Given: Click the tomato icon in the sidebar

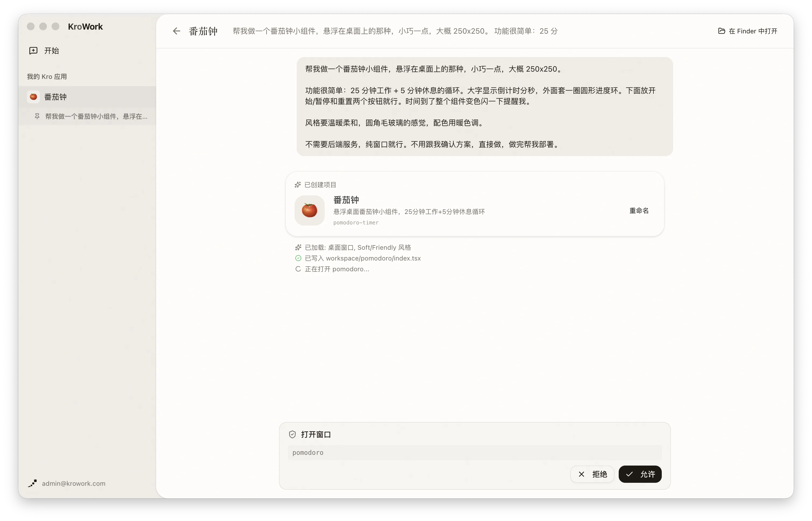Looking at the screenshot, I should click(x=33, y=97).
